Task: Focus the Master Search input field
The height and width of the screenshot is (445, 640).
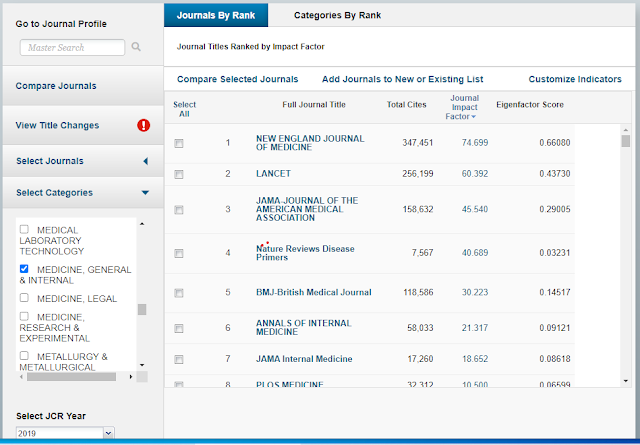Action: (72, 47)
